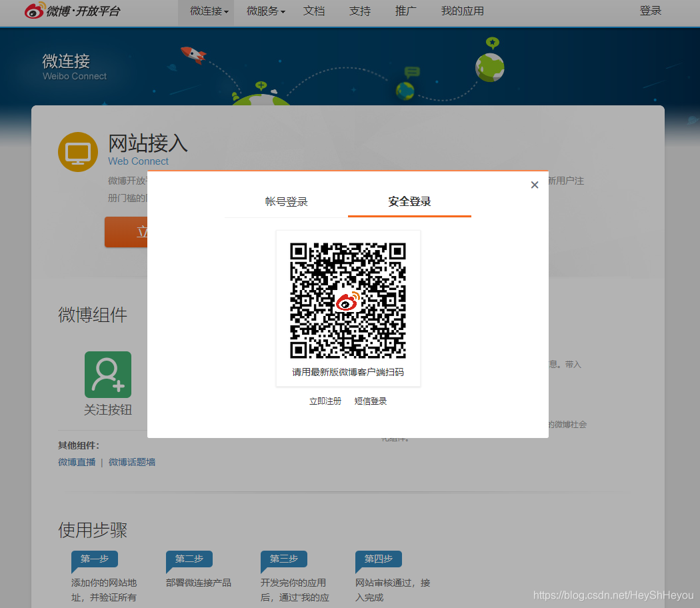Click the 使用步骤 section heading
700x608 pixels.
click(x=93, y=530)
